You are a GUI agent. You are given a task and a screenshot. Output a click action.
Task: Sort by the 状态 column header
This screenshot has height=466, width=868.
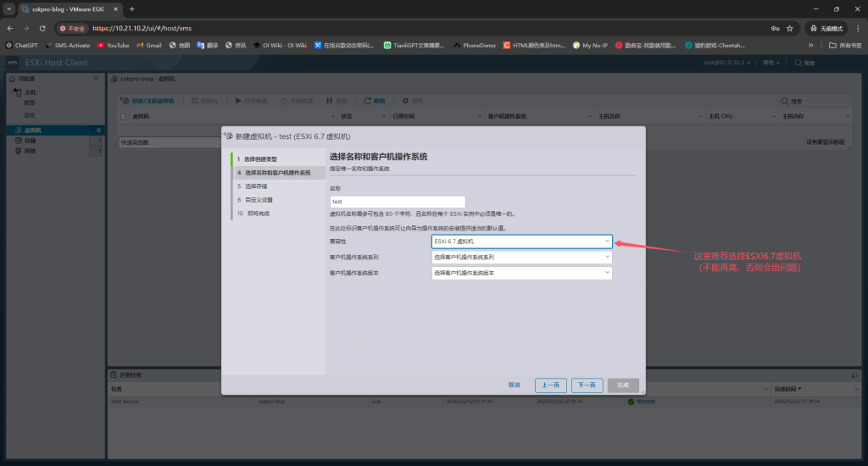tap(347, 116)
